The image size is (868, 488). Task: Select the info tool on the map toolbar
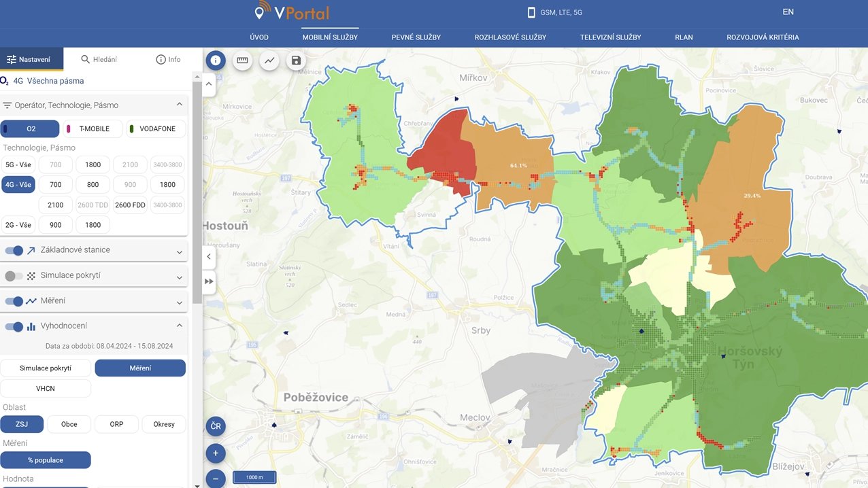click(x=215, y=60)
